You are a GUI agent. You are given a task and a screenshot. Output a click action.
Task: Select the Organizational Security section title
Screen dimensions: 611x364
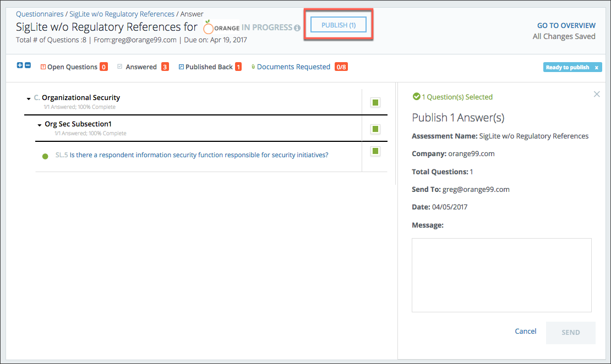click(81, 98)
